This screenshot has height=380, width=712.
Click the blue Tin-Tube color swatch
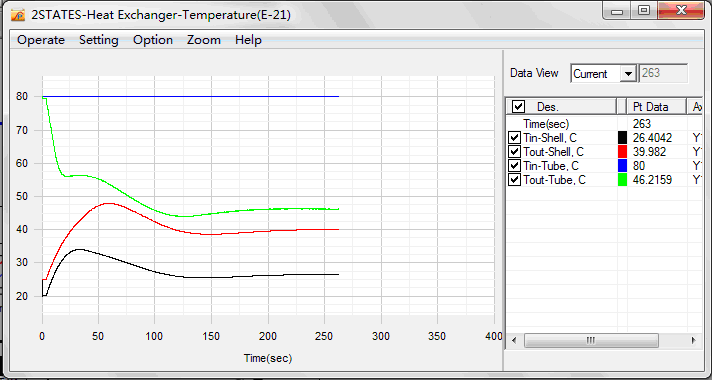[623, 166]
